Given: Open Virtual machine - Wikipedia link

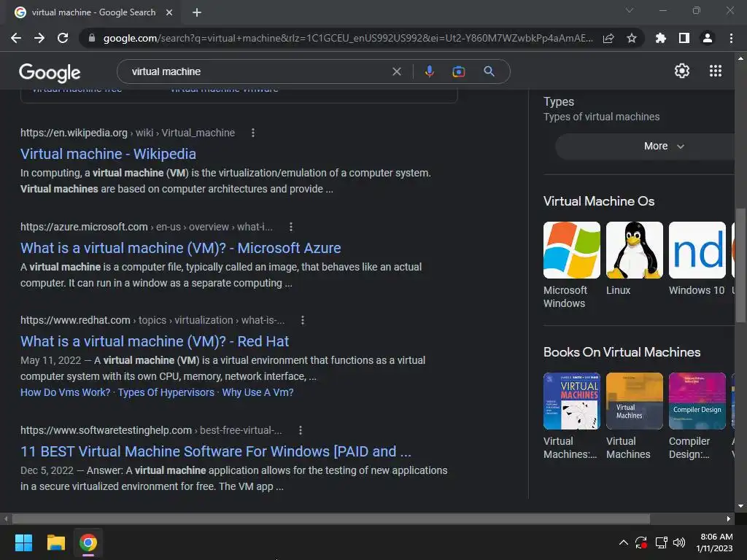Looking at the screenshot, I should 108,154.
